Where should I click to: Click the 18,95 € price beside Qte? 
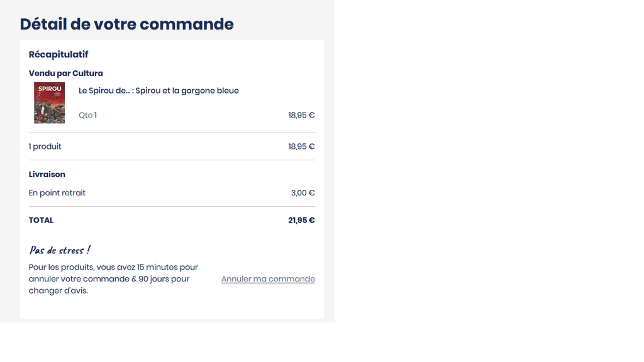[301, 116]
